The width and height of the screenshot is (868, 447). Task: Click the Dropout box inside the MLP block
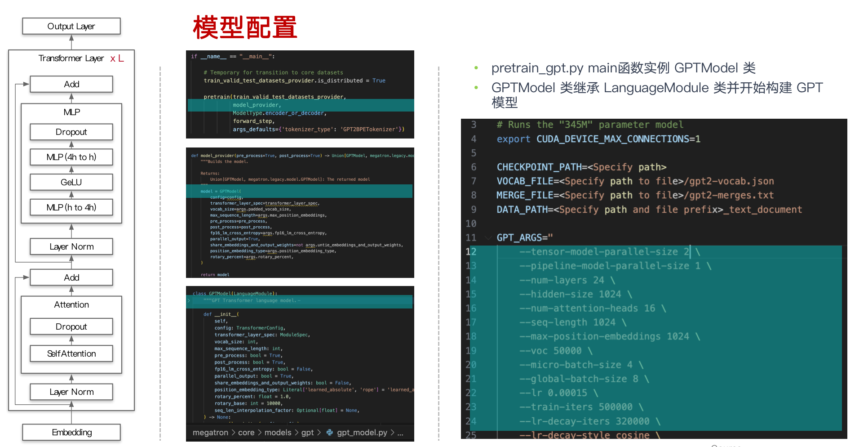[71, 132]
